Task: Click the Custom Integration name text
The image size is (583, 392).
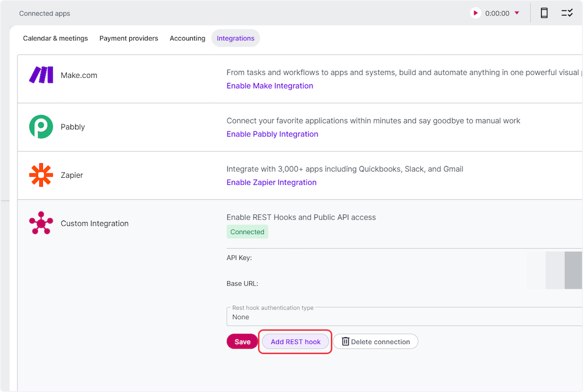Action: 95,223
